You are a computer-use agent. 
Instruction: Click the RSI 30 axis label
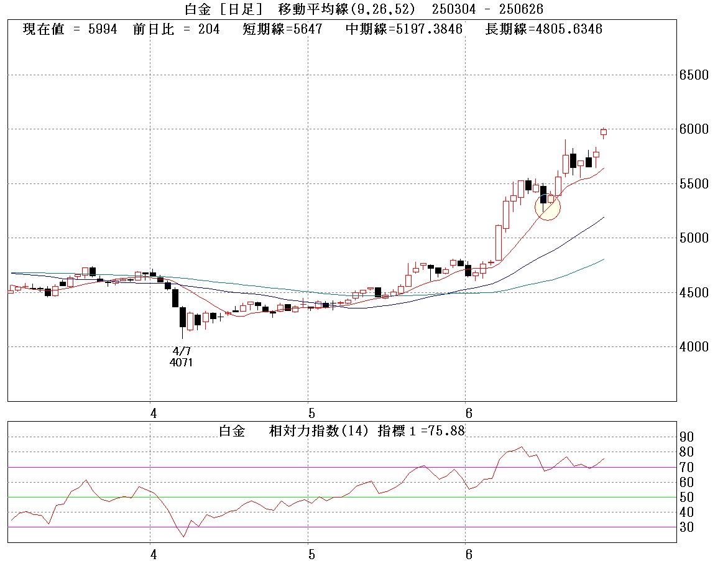click(x=688, y=527)
